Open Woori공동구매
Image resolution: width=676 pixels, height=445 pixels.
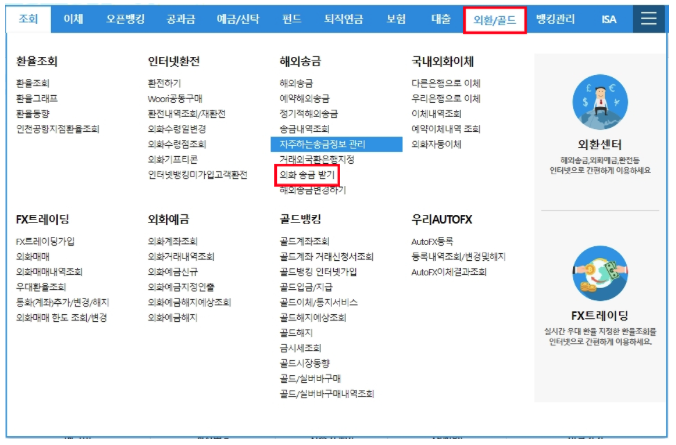tap(175, 98)
